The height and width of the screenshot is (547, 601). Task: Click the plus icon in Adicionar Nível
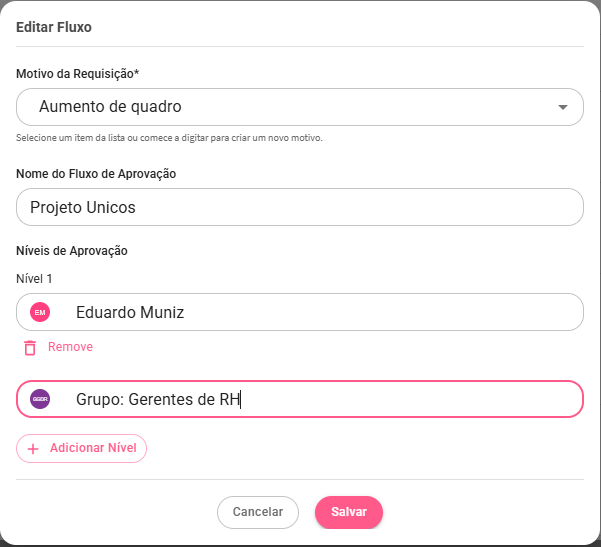33,449
